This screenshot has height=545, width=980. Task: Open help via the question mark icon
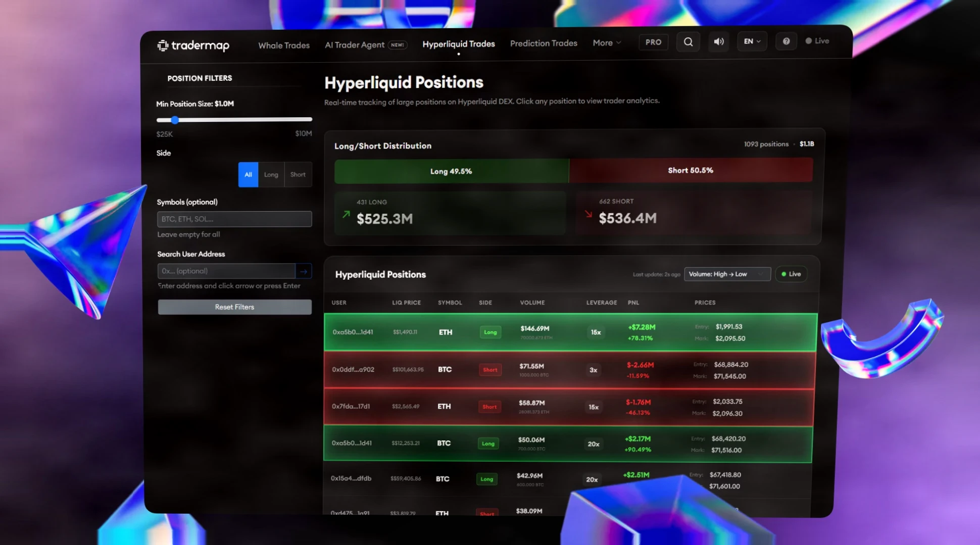tap(786, 41)
